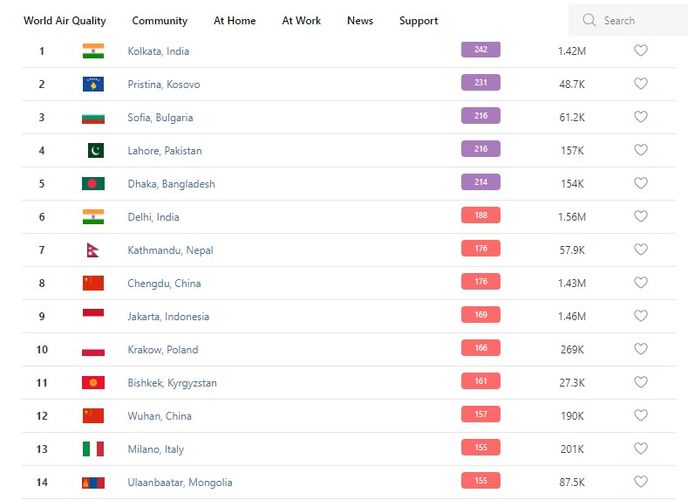Click the search magnifier icon
Viewport: 688px width, 500px height.
point(589,20)
